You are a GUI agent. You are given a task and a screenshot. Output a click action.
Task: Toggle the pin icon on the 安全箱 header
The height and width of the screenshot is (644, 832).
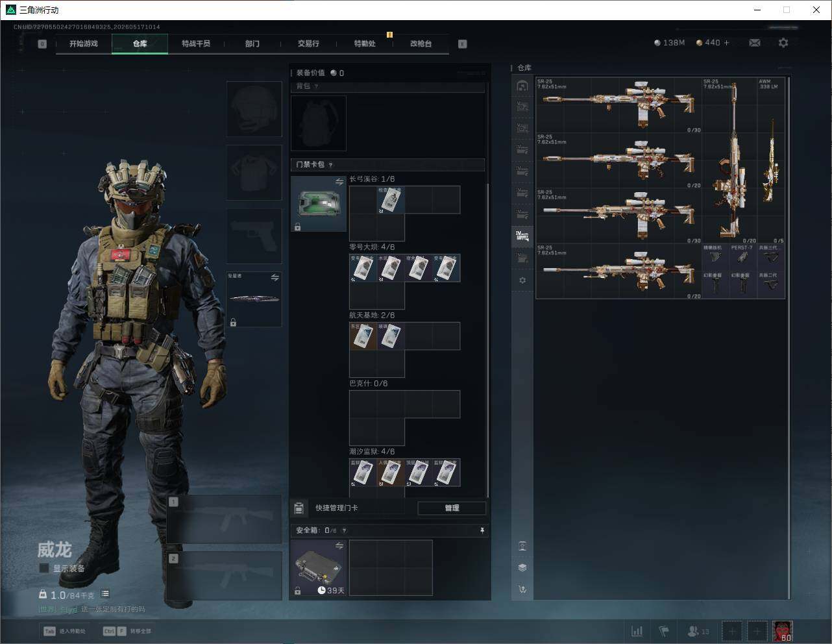click(482, 530)
